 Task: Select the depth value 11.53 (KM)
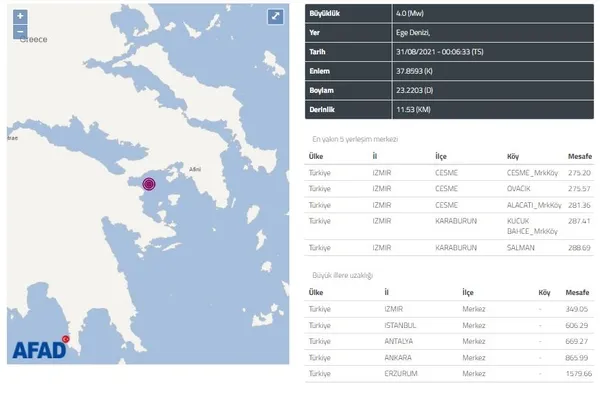[x=413, y=109]
